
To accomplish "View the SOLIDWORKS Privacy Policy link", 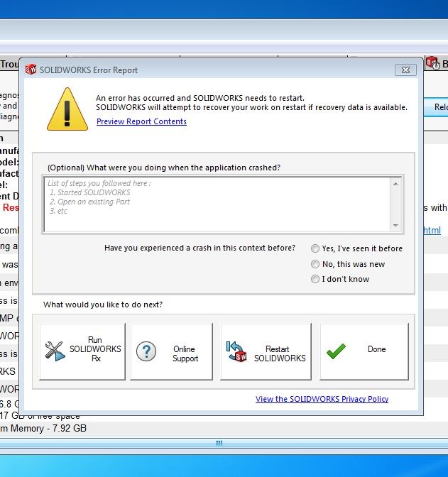I will (322, 399).
